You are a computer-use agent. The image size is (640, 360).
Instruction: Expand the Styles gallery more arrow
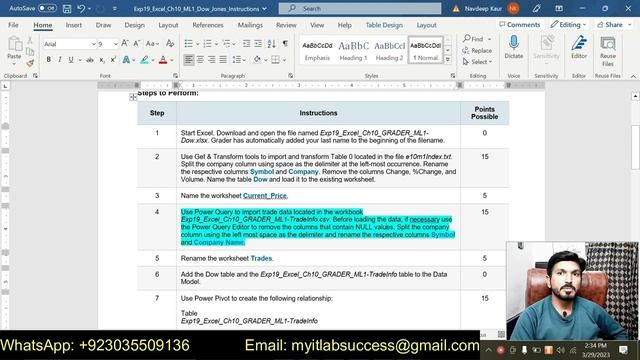point(448,60)
